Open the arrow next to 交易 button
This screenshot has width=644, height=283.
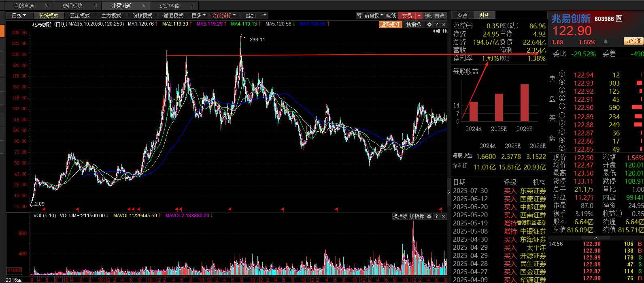(419, 15)
